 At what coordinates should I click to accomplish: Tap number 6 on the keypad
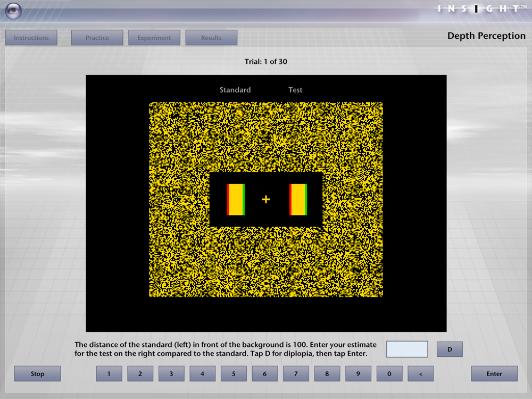tap(264, 373)
